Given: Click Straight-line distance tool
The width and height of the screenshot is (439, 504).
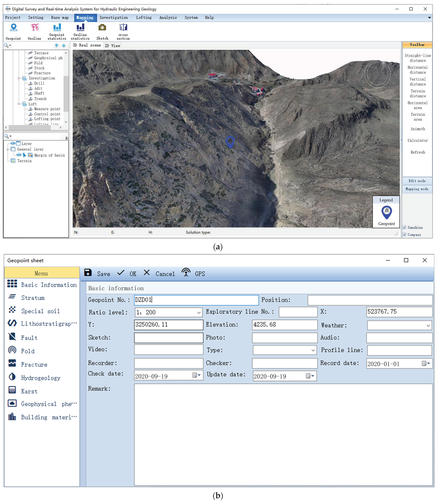Looking at the screenshot, I should click(417, 58).
